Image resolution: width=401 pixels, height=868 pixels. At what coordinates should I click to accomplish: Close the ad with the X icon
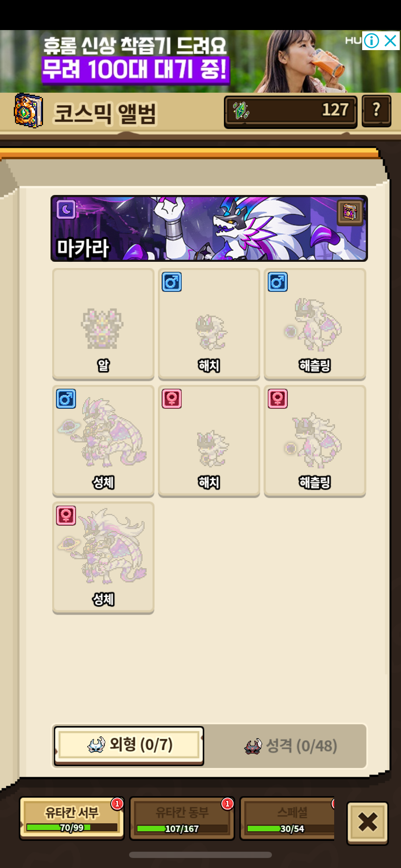click(391, 41)
